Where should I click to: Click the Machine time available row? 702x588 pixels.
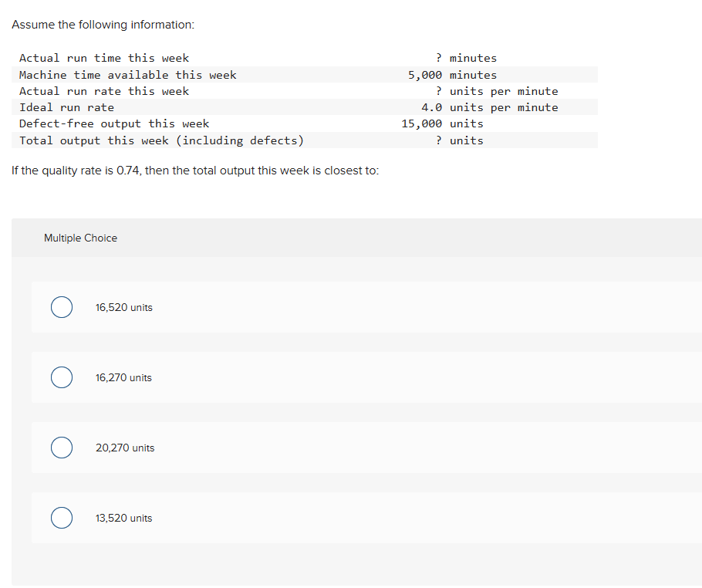[127, 74]
